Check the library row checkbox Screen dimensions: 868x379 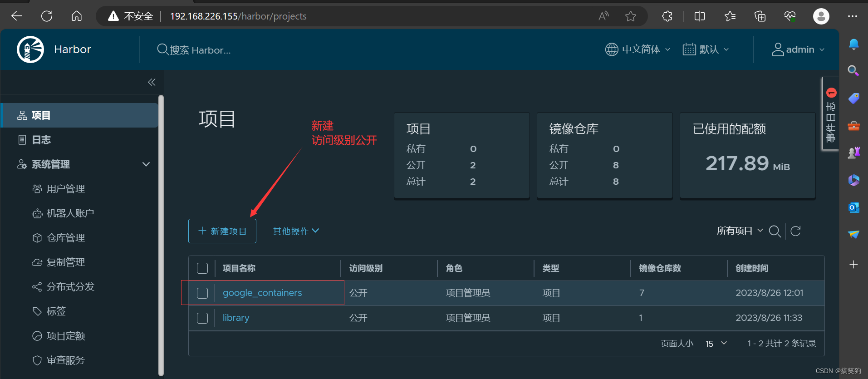[x=202, y=318]
